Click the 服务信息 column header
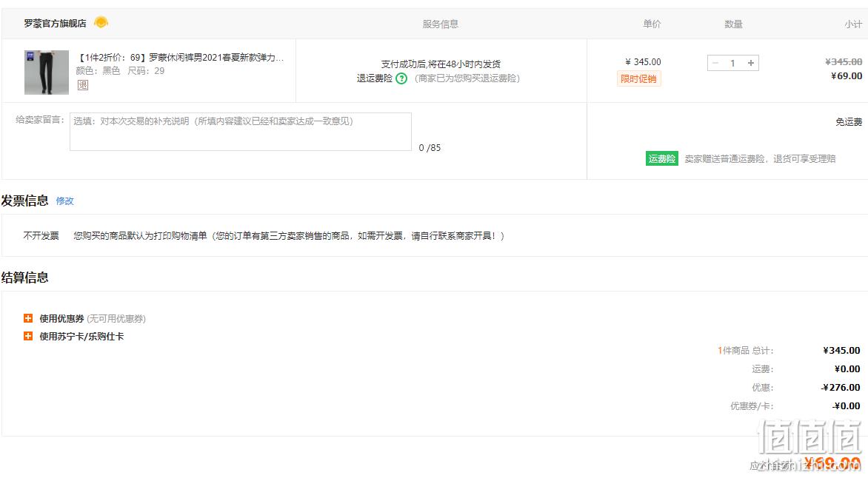This screenshot has width=868, height=478. 441,24
